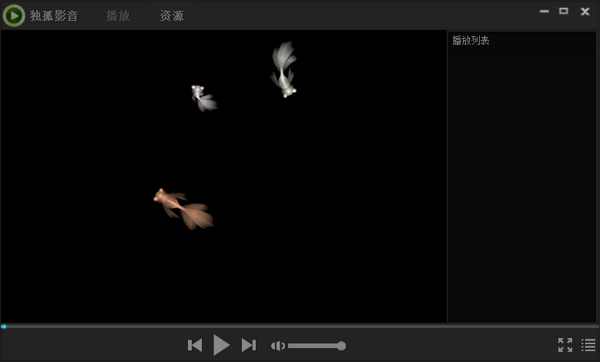Click the 独孤影音 title text
The height and width of the screenshot is (362, 600).
pyautogui.click(x=54, y=16)
